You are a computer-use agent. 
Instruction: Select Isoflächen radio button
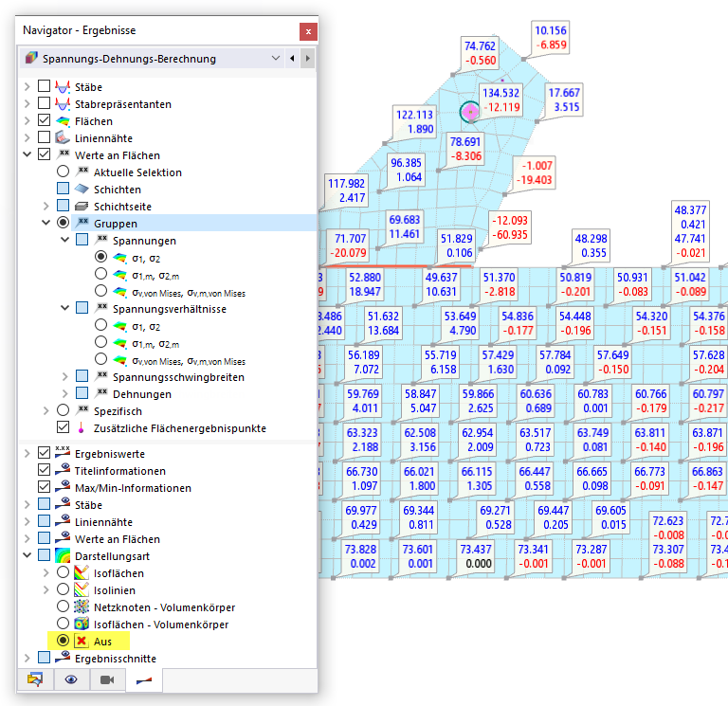click(x=64, y=572)
